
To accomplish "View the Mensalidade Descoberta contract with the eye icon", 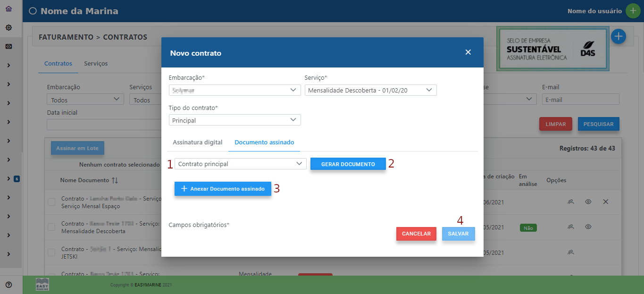I will click(x=588, y=227).
